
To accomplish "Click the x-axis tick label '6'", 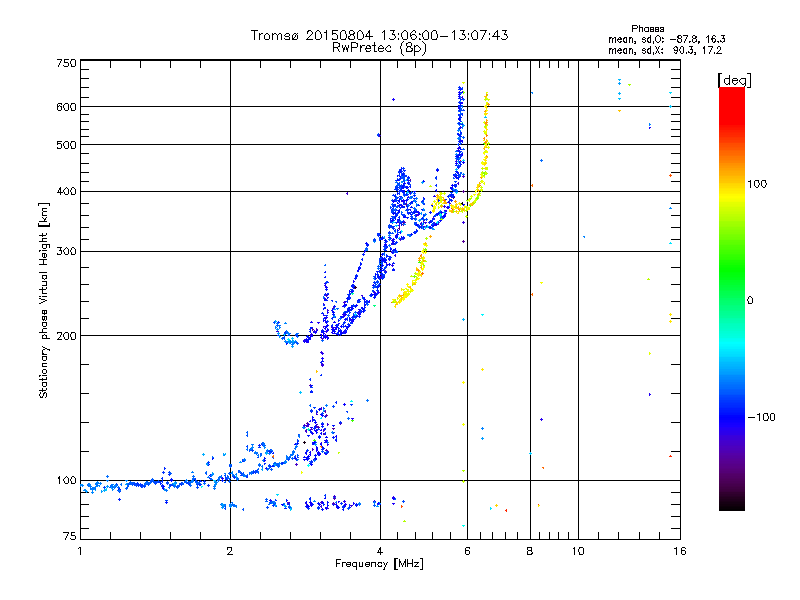I will 467,551.
